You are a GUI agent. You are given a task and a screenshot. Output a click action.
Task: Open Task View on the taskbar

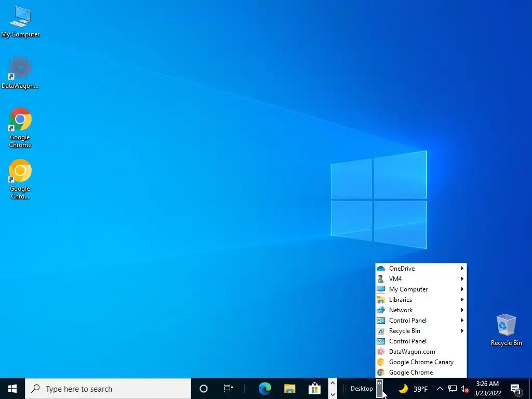[229, 389]
